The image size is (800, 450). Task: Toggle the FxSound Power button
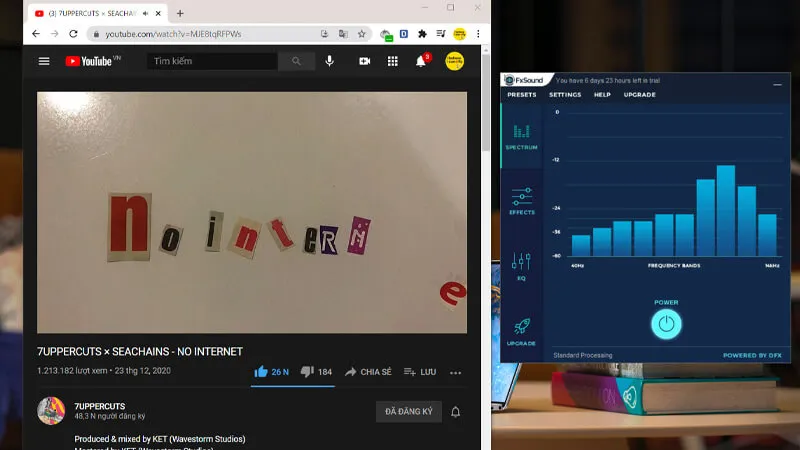coord(666,323)
